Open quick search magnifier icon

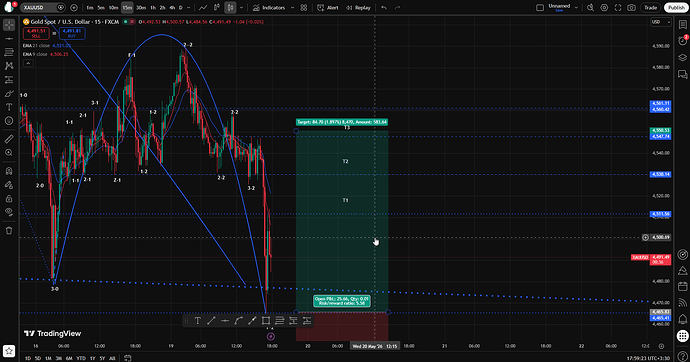point(591,7)
